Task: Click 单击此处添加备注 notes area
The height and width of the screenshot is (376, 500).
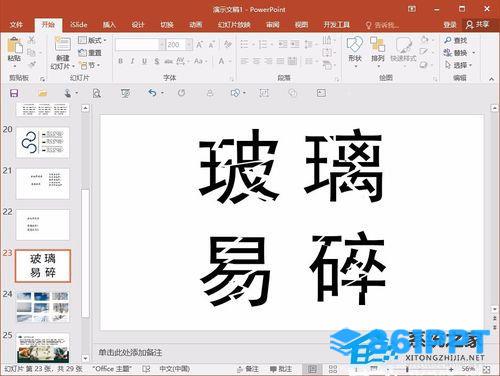Action: [130, 352]
